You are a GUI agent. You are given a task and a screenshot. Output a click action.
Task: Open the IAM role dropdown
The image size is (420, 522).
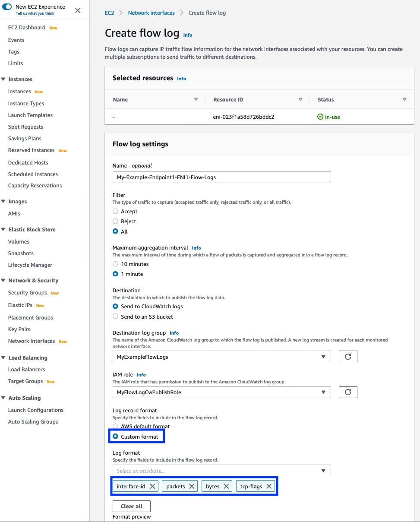(221, 392)
